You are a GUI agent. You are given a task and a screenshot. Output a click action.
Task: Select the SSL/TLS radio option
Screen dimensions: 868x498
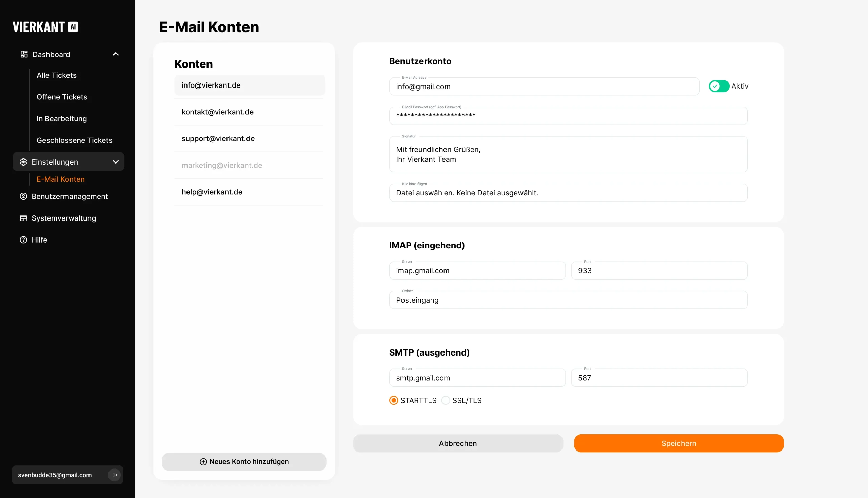click(x=446, y=400)
